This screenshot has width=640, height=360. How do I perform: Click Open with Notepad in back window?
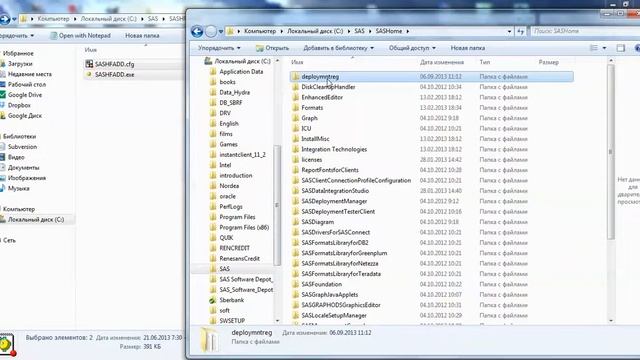tap(80, 36)
